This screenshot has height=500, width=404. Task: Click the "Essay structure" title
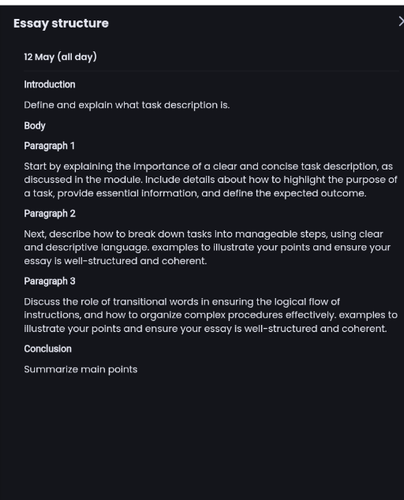tap(61, 23)
